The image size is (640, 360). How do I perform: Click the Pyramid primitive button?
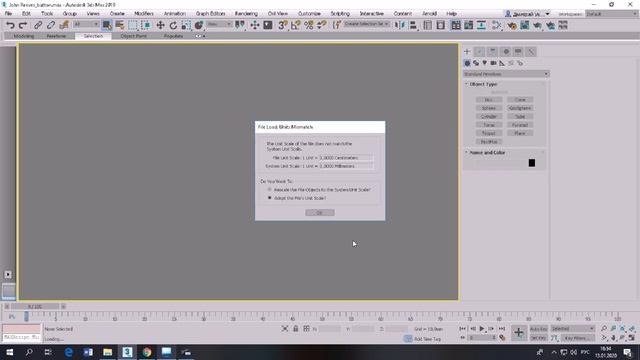520,125
